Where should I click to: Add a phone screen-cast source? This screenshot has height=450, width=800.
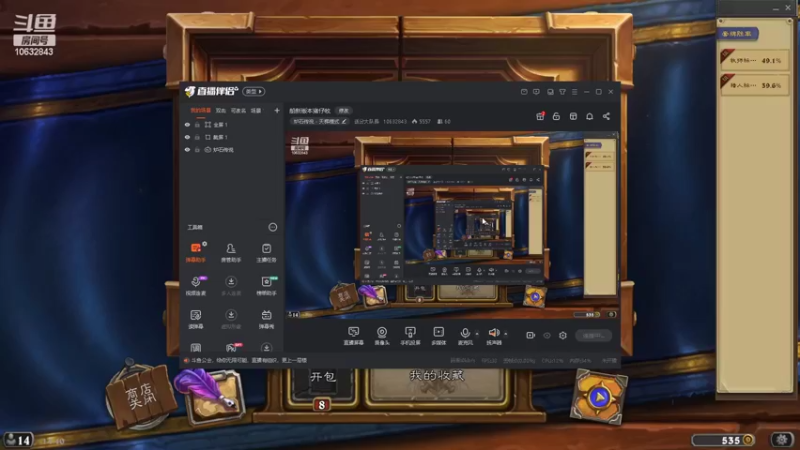[x=410, y=336]
